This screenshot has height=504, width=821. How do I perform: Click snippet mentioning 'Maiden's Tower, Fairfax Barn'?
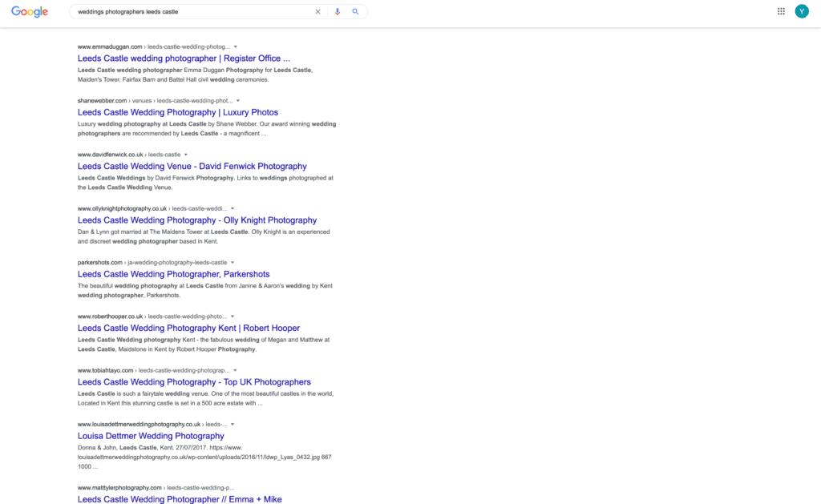[196, 75]
